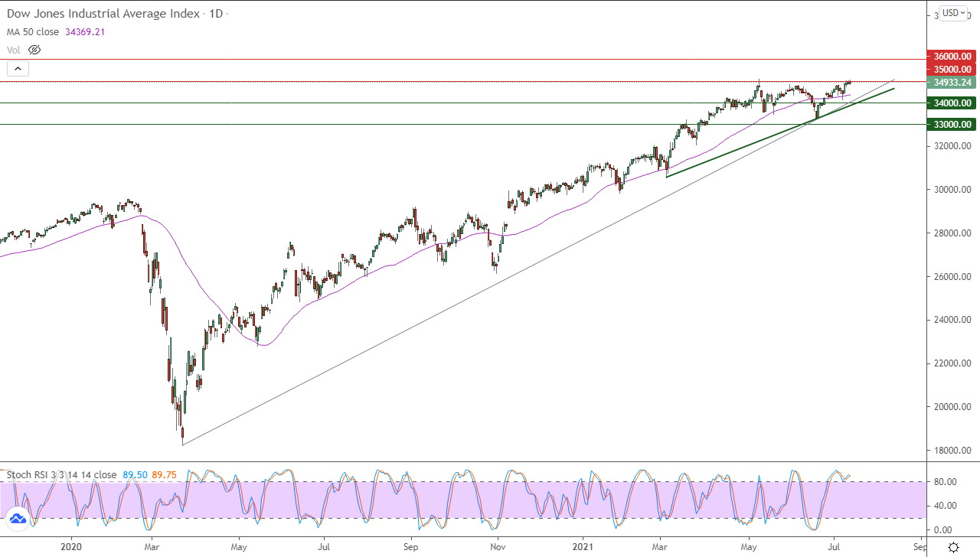Click the red 36000.00 price label

pos(951,56)
